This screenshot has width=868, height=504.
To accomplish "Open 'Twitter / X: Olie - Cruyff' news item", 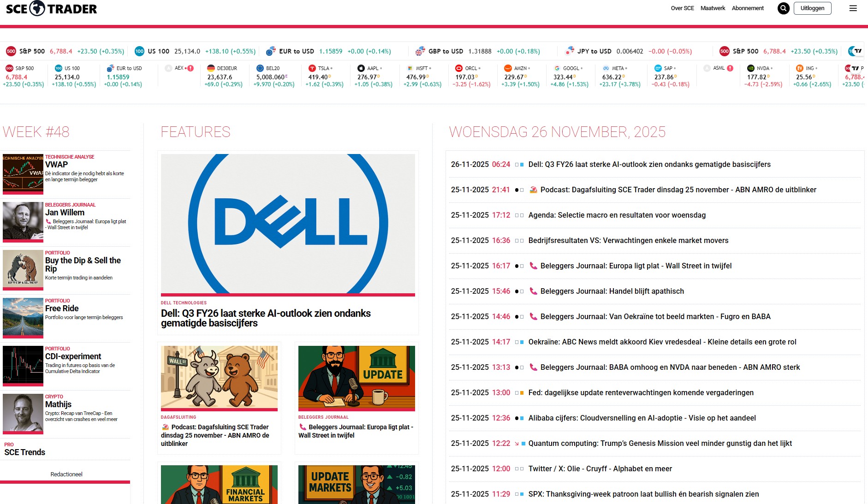I will [x=600, y=468].
